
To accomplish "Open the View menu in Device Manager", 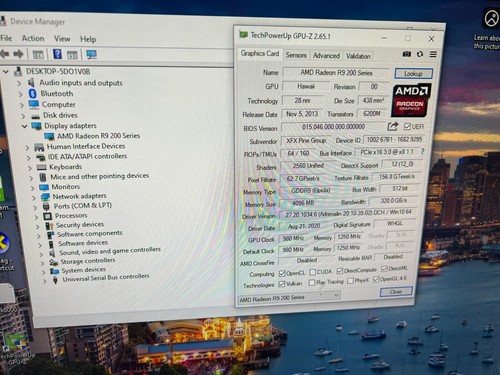I will click(62, 39).
